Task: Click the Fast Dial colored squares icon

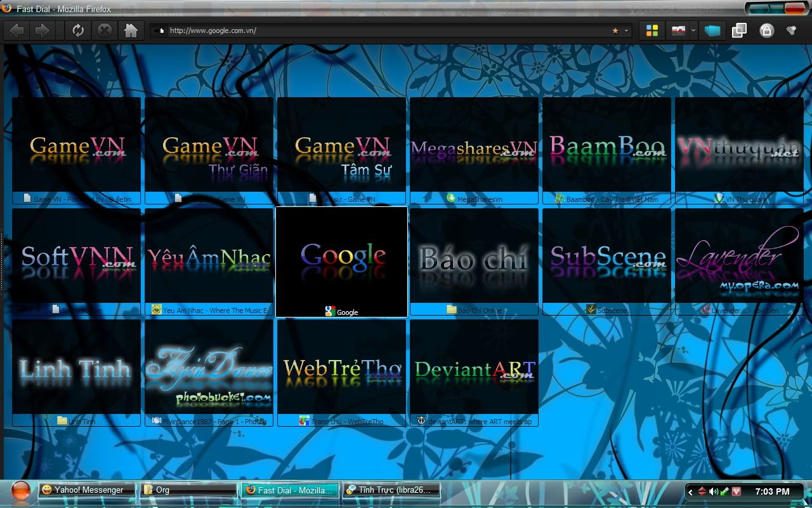Action: tap(652, 30)
